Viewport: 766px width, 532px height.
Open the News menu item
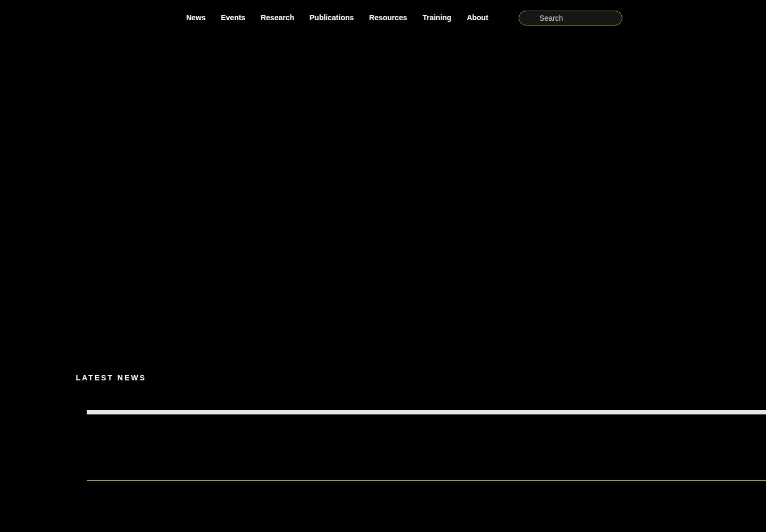tap(196, 18)
